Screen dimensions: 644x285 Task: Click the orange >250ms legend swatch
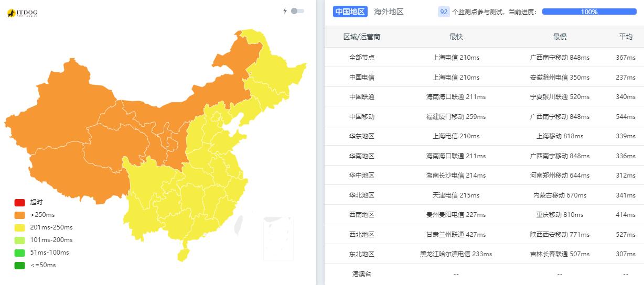pyautogui.click(x=19, y=215)
